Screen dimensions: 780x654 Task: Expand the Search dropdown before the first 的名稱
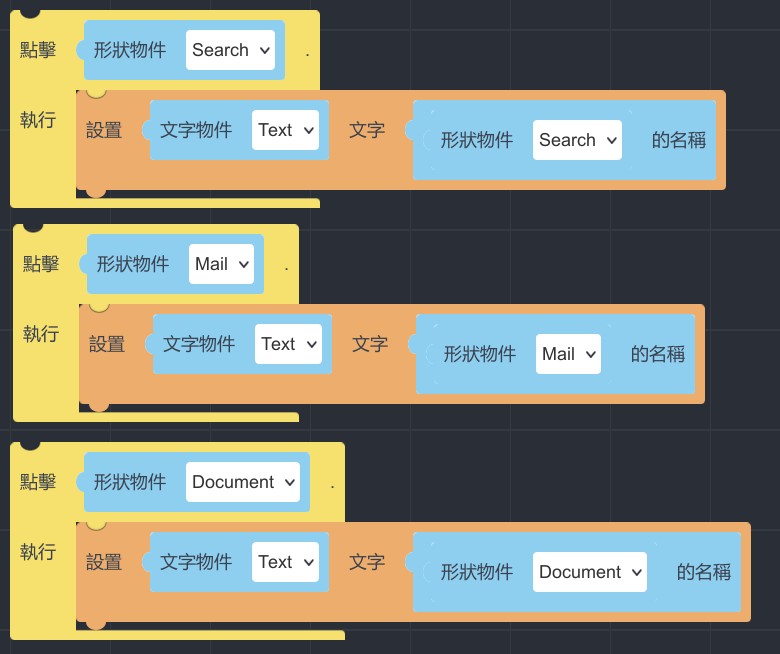point(577,140)
